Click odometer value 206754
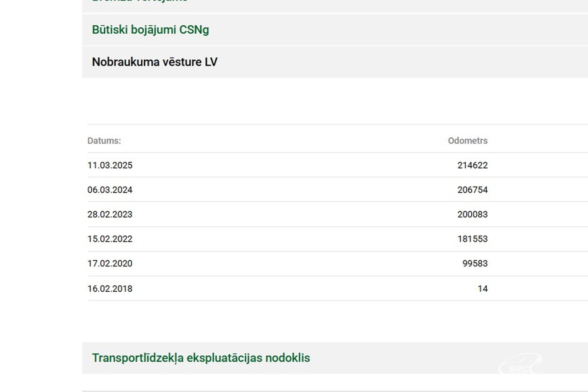Image resolution: width=588 pixels, height=392 pixels. [472, 190]
